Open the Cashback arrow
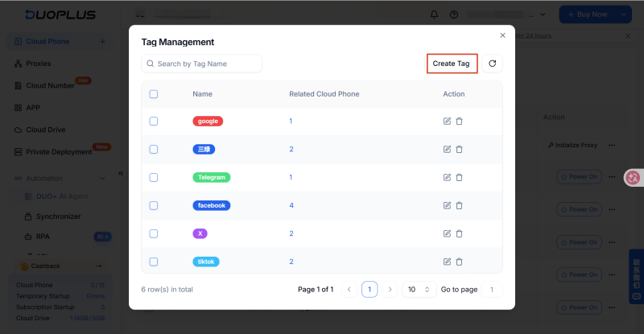The image size is (644, 334). 98,266
